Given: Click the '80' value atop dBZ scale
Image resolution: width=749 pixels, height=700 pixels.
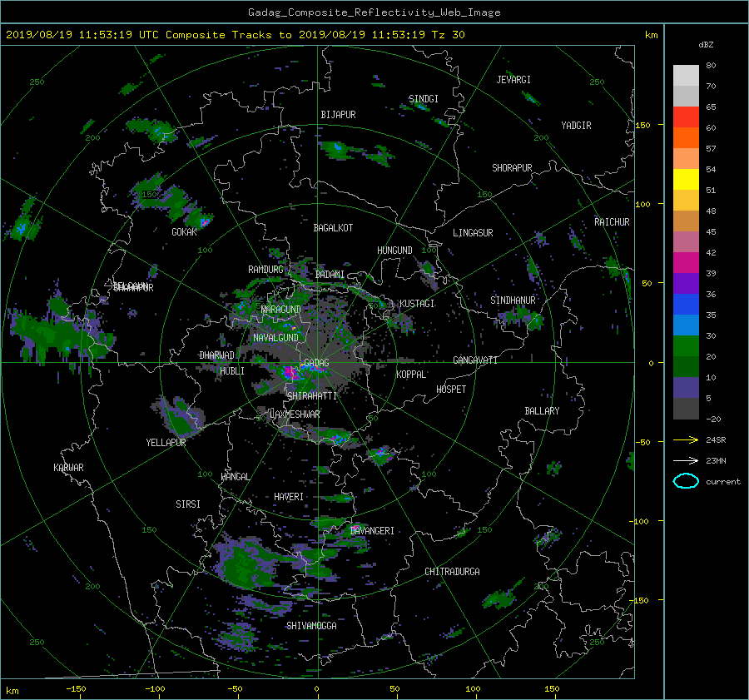Looking at the screenshot, I should [x=711, y=66].
